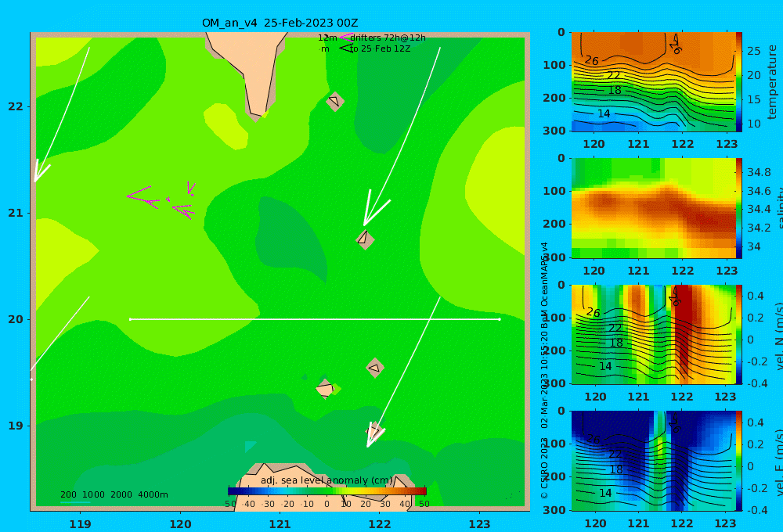Screen dimensions: 783x532
Task: Open the salinity cross-section panel
Action: tap(653, 208)
